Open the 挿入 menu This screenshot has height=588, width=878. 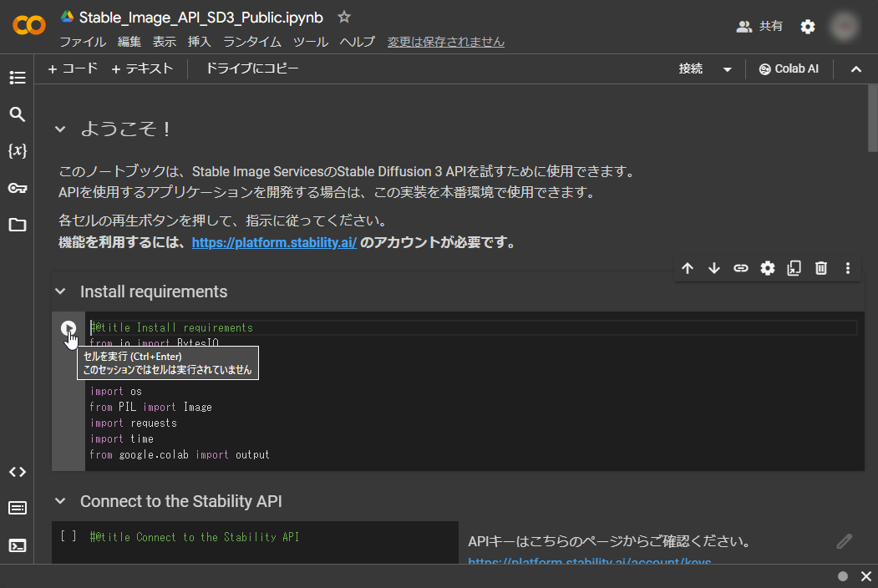coord(200,42)
